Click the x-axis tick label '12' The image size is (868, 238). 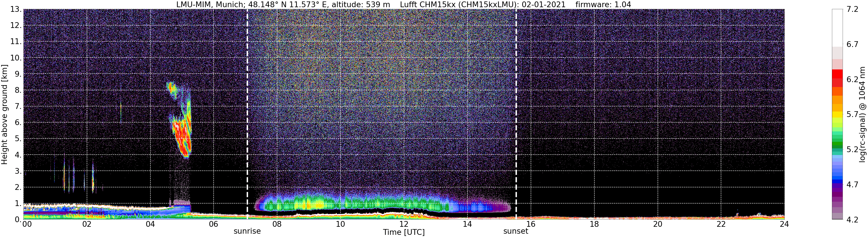click(x=404, y=224)
